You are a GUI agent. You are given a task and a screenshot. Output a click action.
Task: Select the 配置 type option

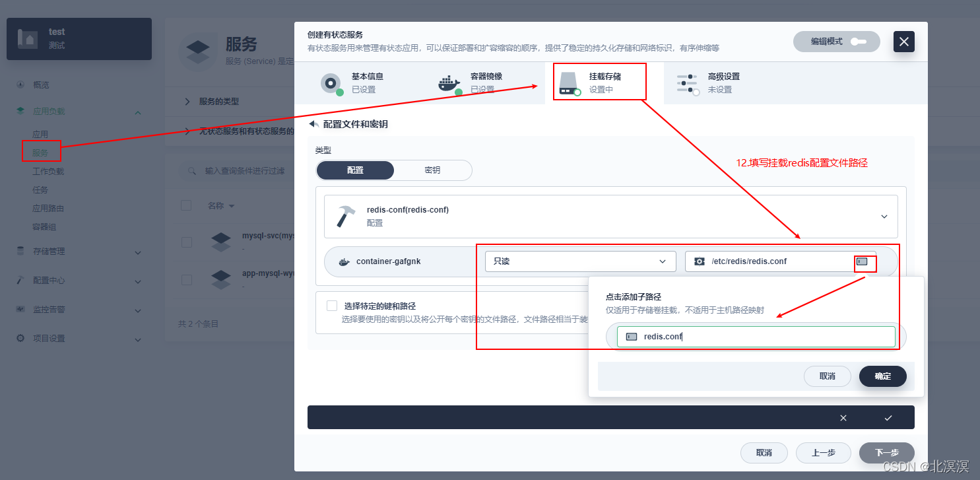coord(355,170)
